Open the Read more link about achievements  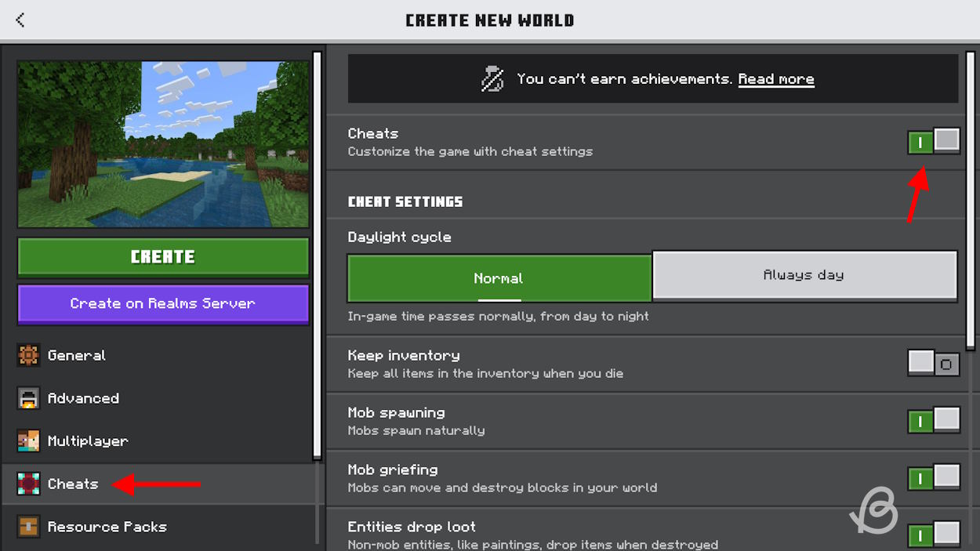(776, 78)
